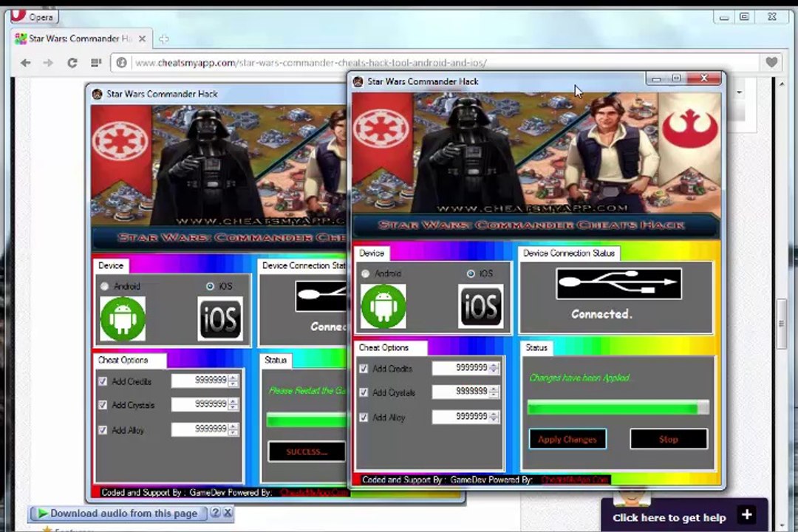Click 'Connected.' status text in front window
798x532 pixels.
pyautogui.click(x=601, y=314)
